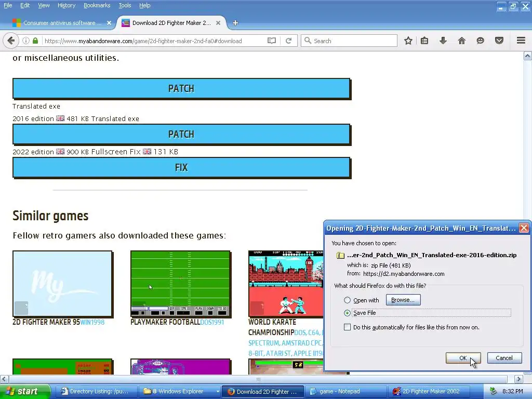
Task: Open the Tools menu
Action: (x=125, y=5)
